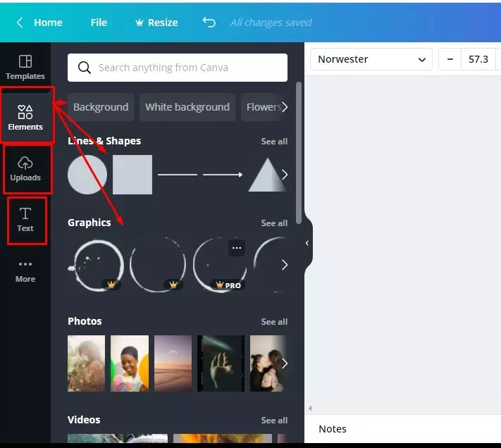Viewport: 501px width, 448px height.
Task: Click the All changes saved status
Action: [271, 23]
